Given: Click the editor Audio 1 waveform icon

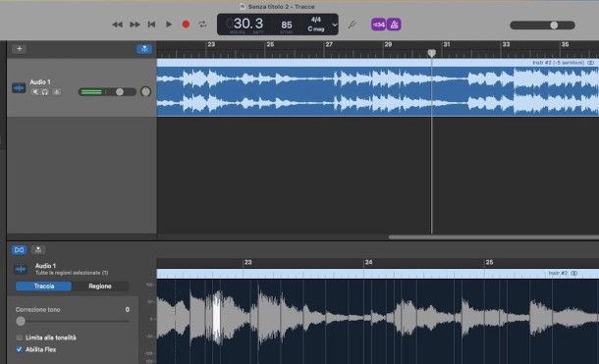Looking at the screenshot, I should [21, 269].
